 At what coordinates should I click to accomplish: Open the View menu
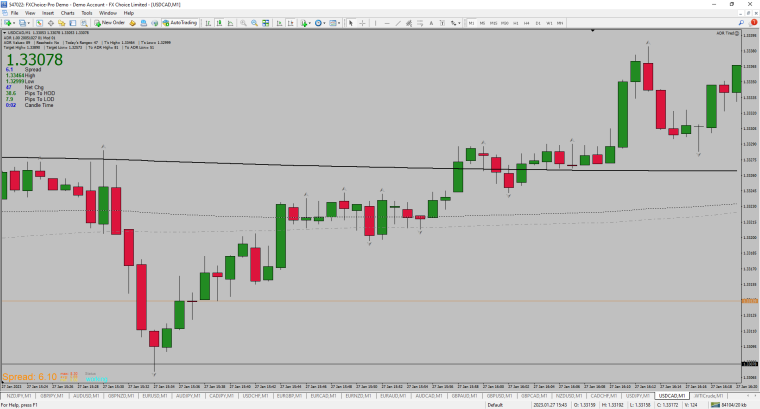[x=30, y=13]
